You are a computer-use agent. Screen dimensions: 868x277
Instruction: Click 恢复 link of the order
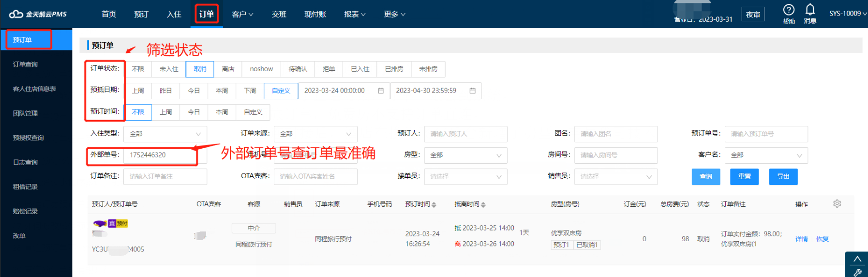coord(823,239)
